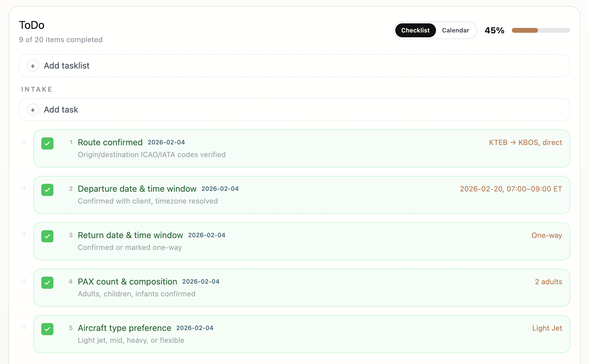
Task: Click the green checkmark icon on task 1
Action: point(47,143)
